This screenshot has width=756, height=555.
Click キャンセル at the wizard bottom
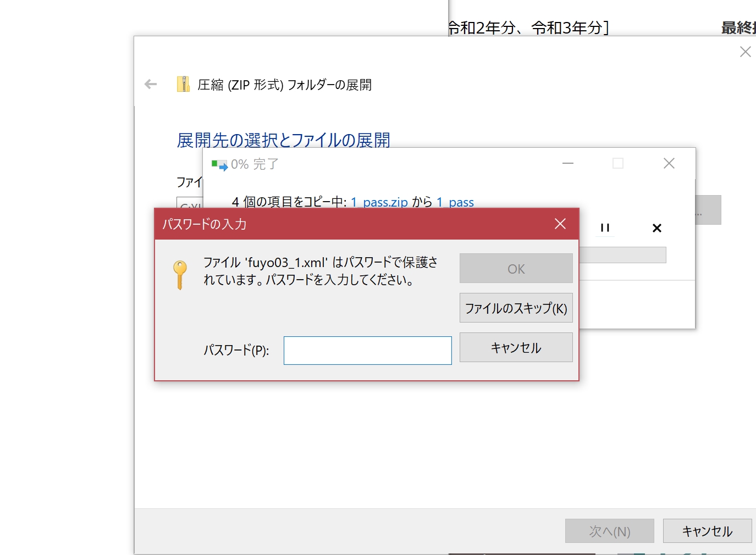point(707,531)
